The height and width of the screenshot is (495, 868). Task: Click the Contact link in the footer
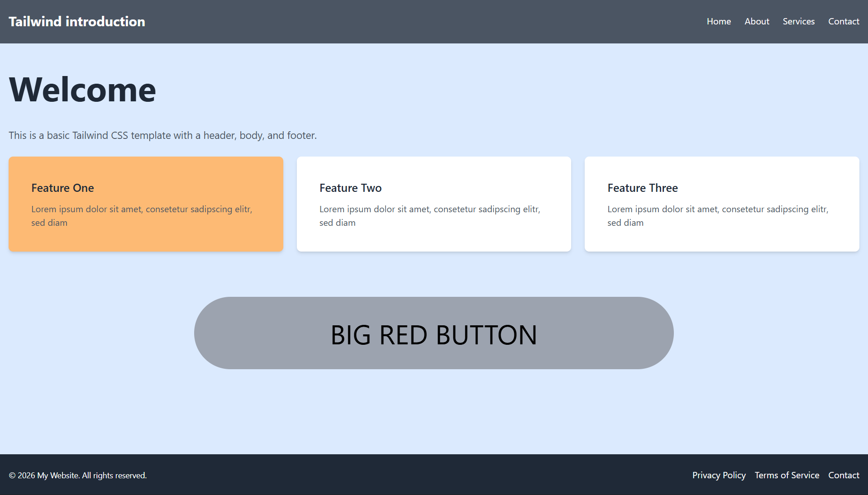(843, 475)
